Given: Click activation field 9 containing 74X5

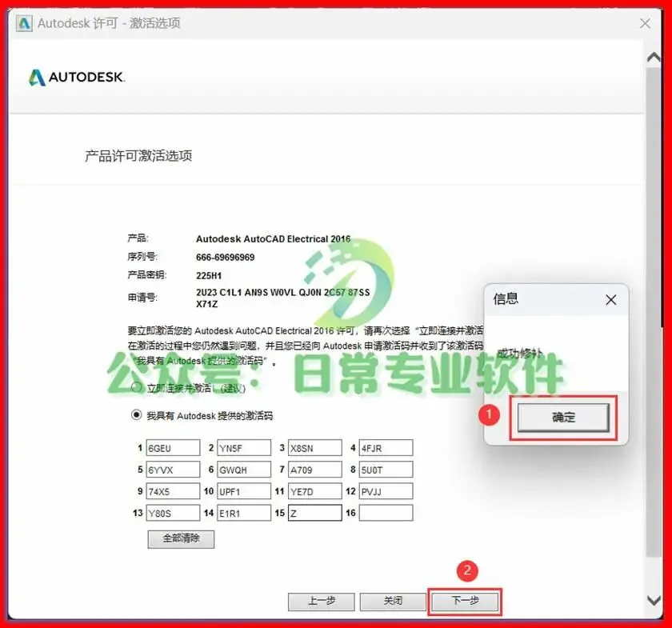Looking at the screenshot, I should click(173, 491).
